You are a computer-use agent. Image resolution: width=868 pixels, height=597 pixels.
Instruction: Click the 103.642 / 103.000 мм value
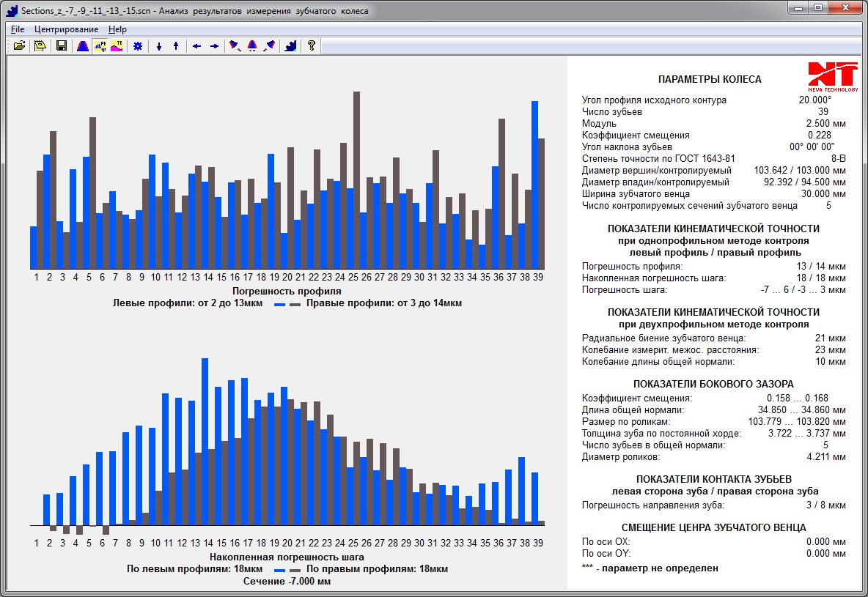coord(800,171)
